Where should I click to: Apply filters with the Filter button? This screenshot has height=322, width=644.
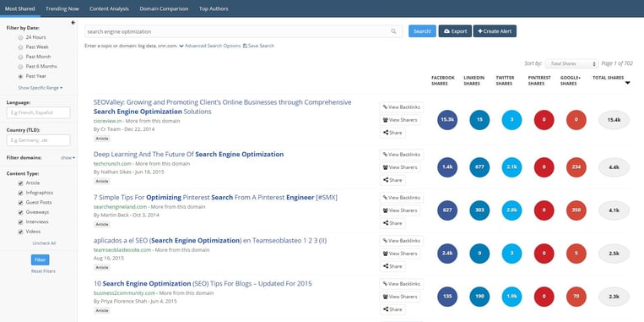[41, 260]
